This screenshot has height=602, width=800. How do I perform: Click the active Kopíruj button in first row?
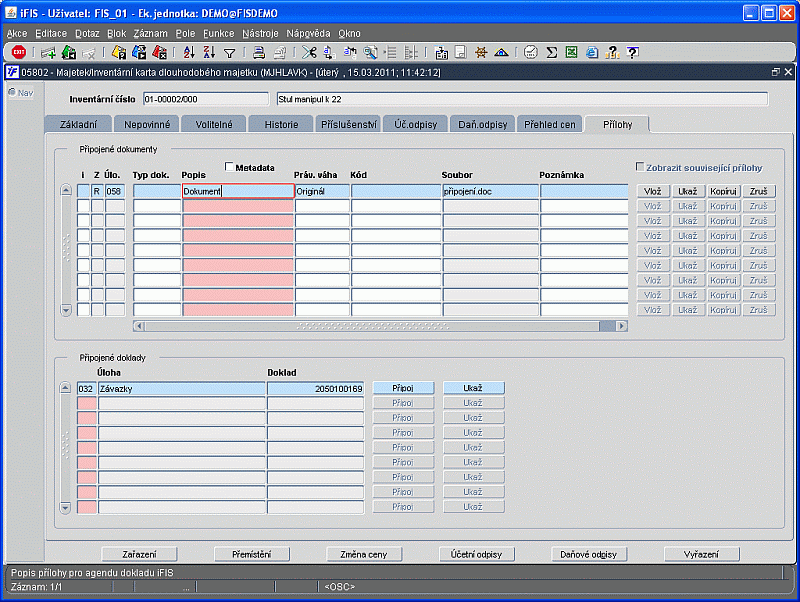[723, 191]
